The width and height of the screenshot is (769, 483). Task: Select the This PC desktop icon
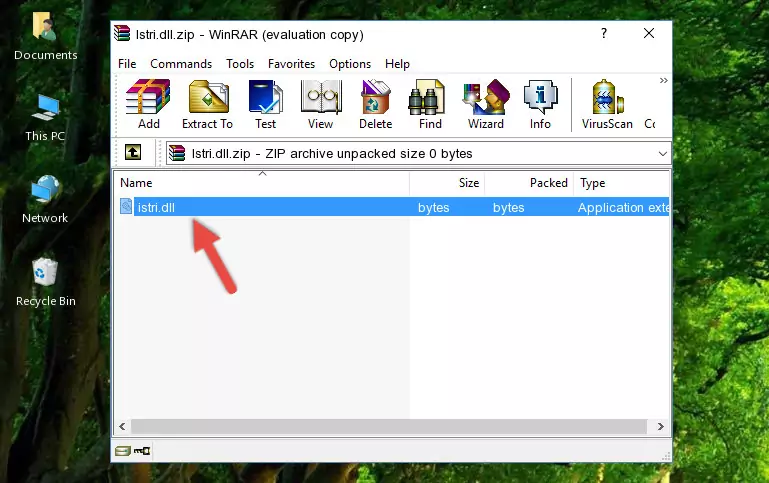(45, 118)
